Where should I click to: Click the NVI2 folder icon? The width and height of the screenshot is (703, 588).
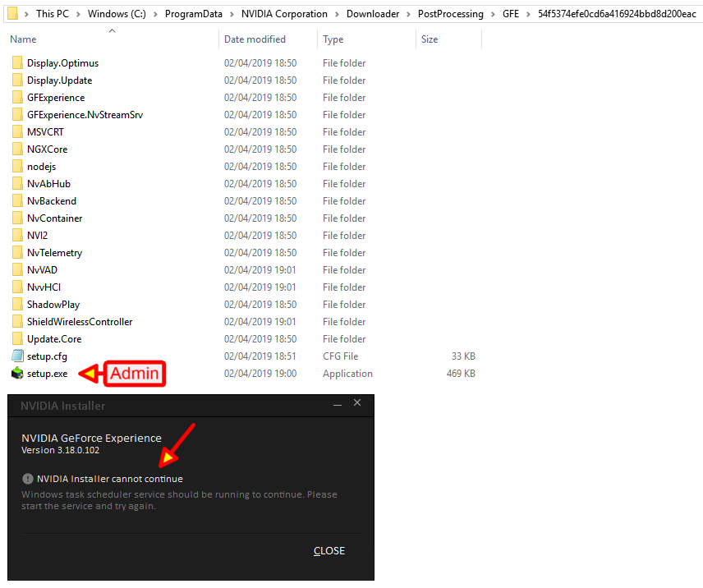coord(17,236)
